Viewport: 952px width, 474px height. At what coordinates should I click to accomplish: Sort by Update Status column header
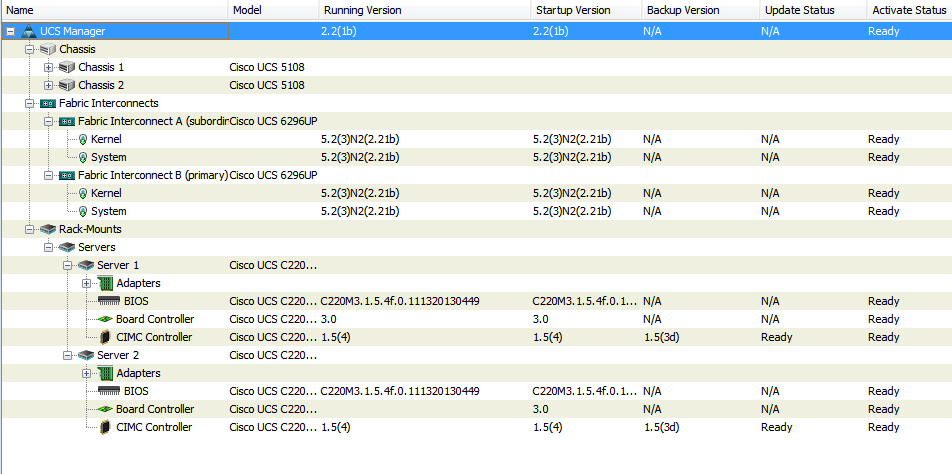pos(813,10)
